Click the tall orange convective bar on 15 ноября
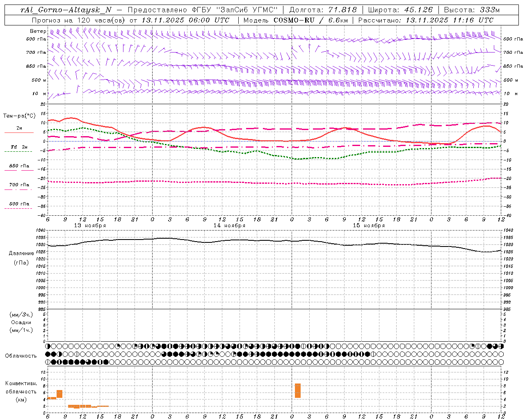Image resolution: width=525 pixels, height=420 pixels. coord(298,390)
